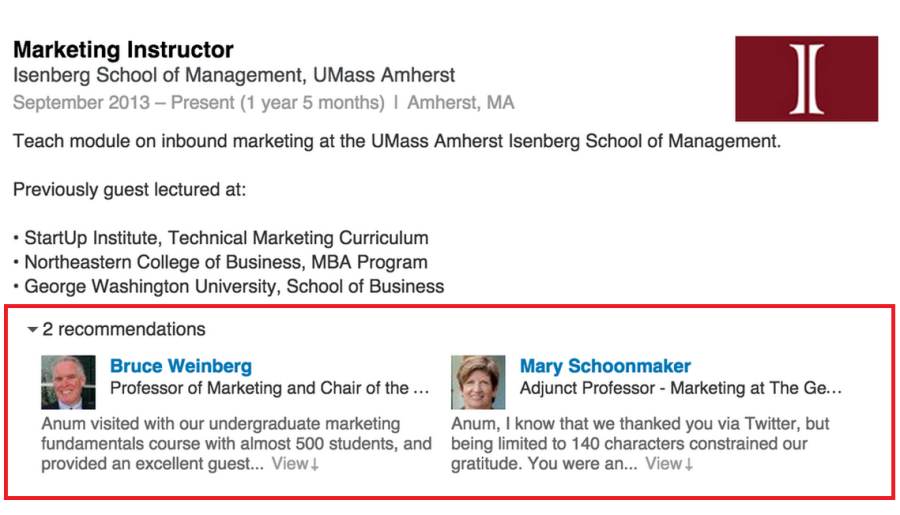Open Bruce Weinberg's profile photo
The image size is (900, 515).
(x=68, y=382)
